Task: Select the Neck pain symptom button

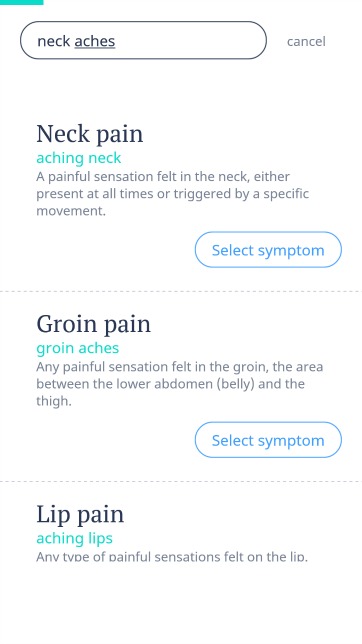Action: pyautogui.click(x=268, y=250)
